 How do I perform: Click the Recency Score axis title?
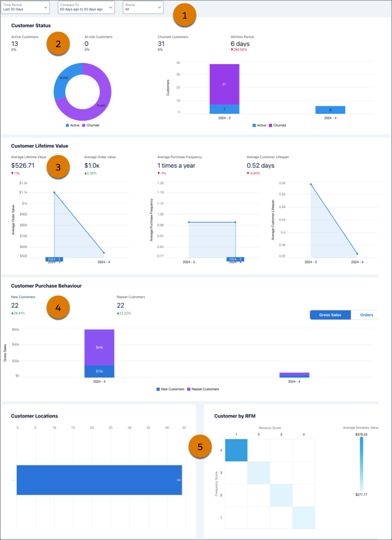pos(270,428)
